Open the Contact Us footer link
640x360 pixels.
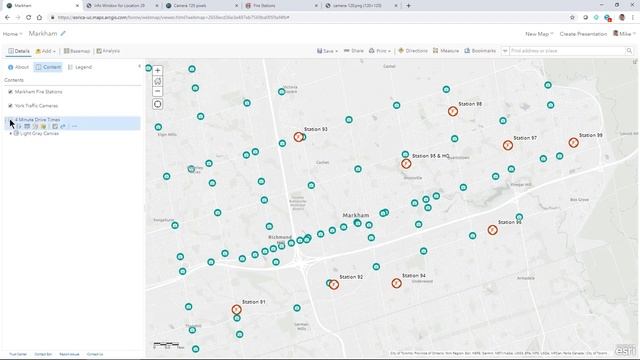(95, 354)
